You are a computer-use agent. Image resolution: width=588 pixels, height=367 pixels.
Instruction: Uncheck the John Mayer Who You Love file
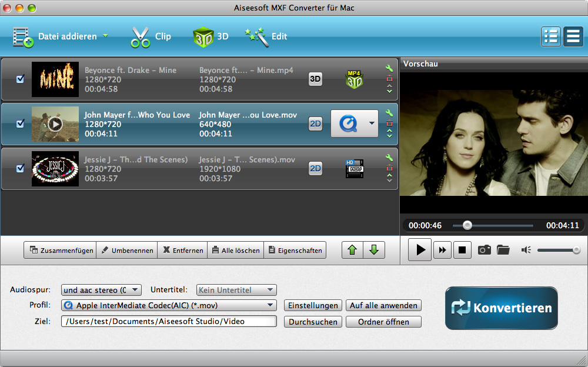[x=20, y=124]
